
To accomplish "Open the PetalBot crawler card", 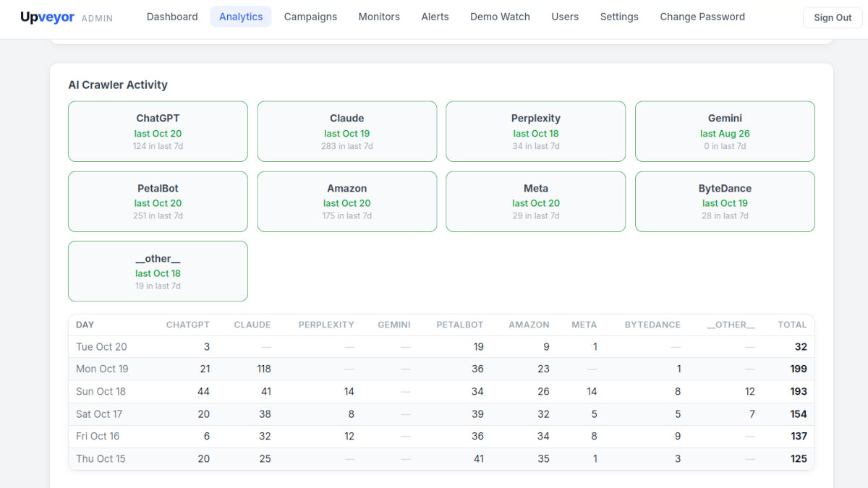I will (x=158, y=201).
